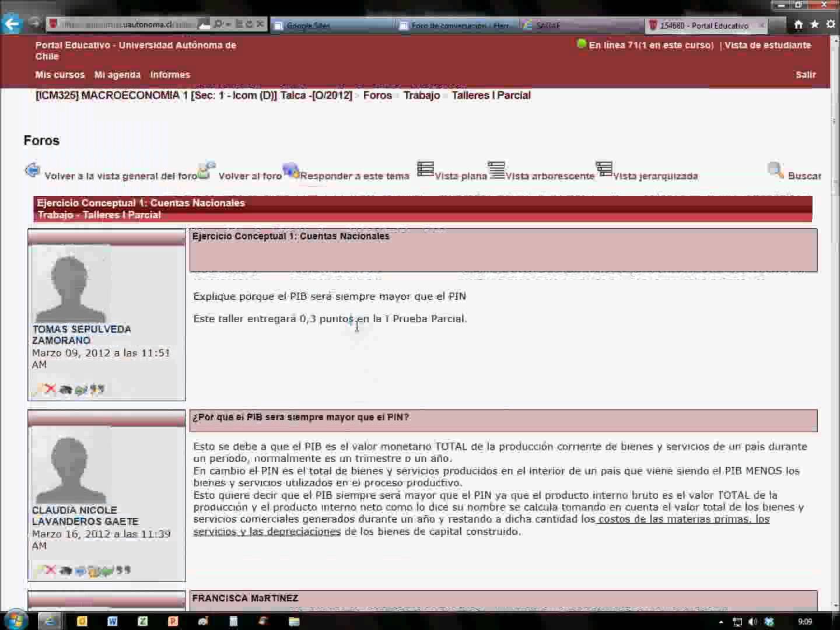Screen dimensions: 840x630
Task: Click the reply arrow icon under Claudia's message
Action: point(106,570)
